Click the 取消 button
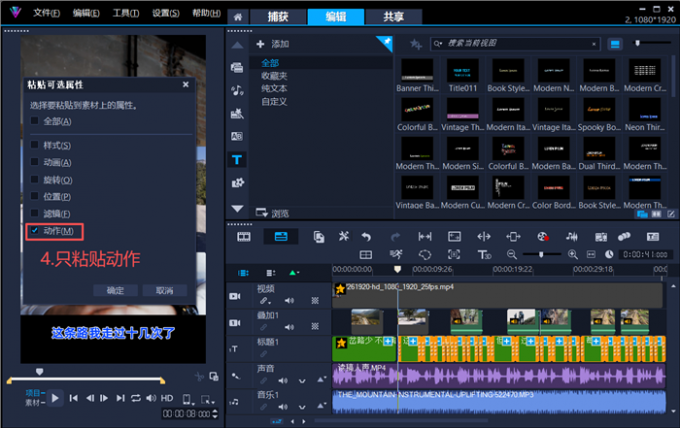This screenshot has height=428, width=680. pyautogui.click(x=164, y=291)
